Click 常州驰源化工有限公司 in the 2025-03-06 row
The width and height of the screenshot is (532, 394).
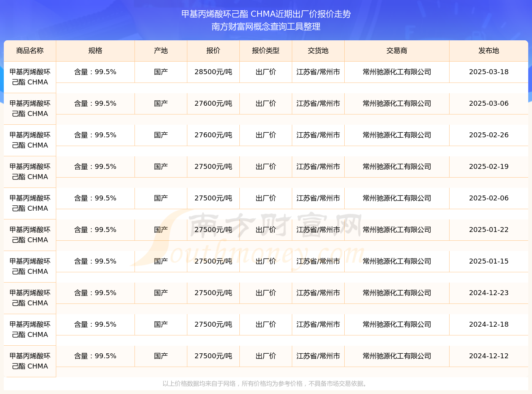pyautogui.click(x=397, y=103)
